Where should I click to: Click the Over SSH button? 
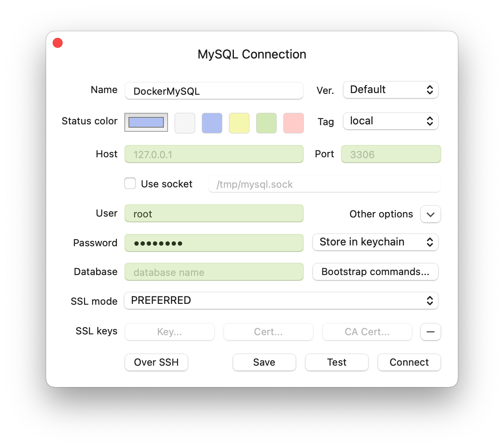[x=156, y=362]
